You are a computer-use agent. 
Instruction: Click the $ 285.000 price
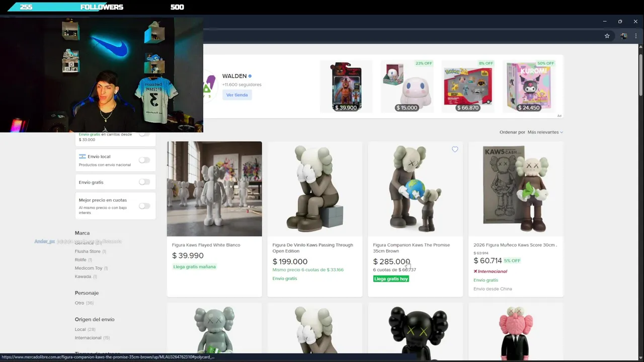(x=391, y=261)
